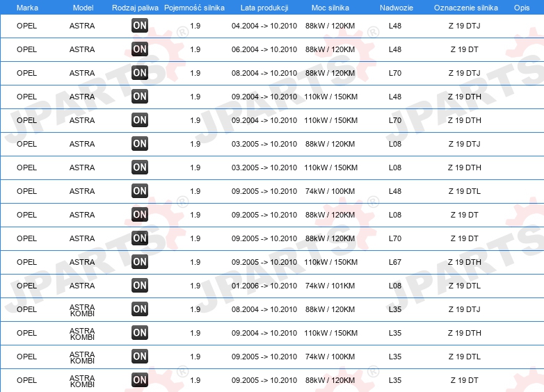Click the Rodzaj paliwa column header
Screen dimensions: 544x392
136,8
